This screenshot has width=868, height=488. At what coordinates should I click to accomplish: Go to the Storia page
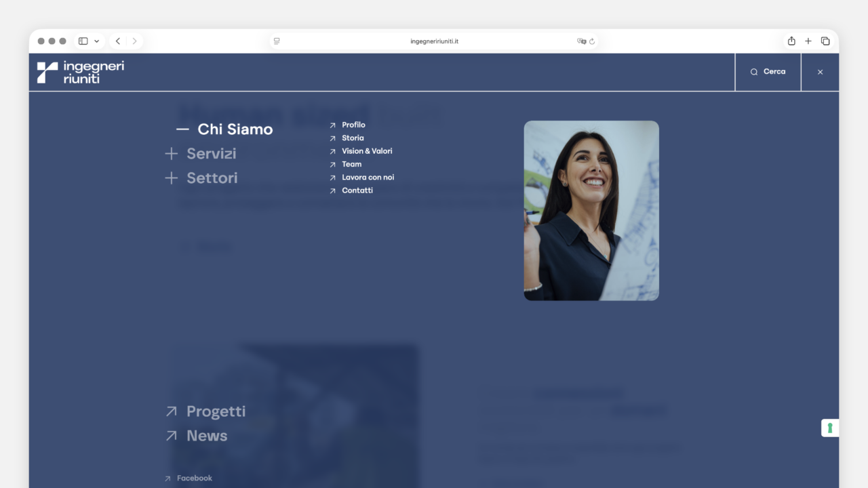pos(352,138)
